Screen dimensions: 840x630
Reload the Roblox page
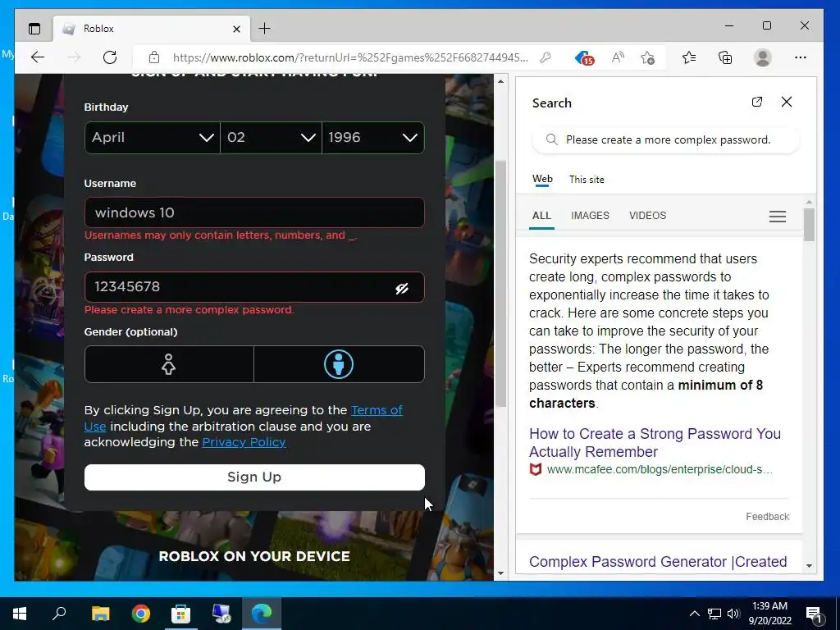(x=110, y=57)
